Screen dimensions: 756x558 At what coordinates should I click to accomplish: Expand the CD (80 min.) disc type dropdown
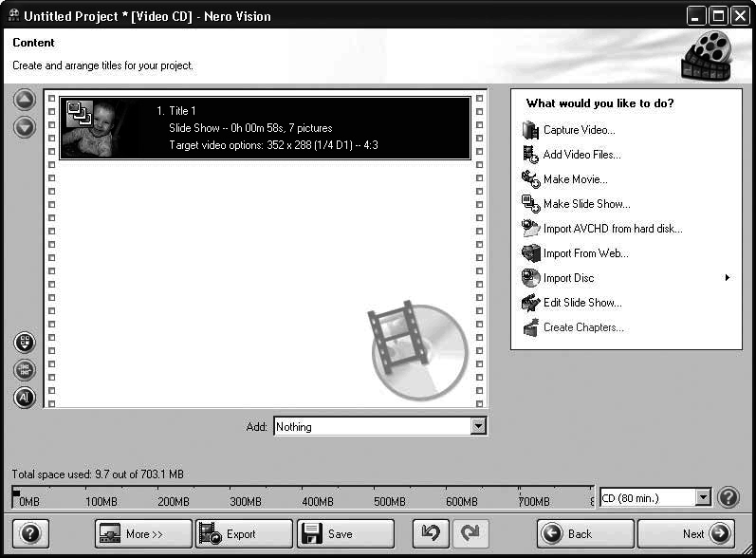click(702, 497)
